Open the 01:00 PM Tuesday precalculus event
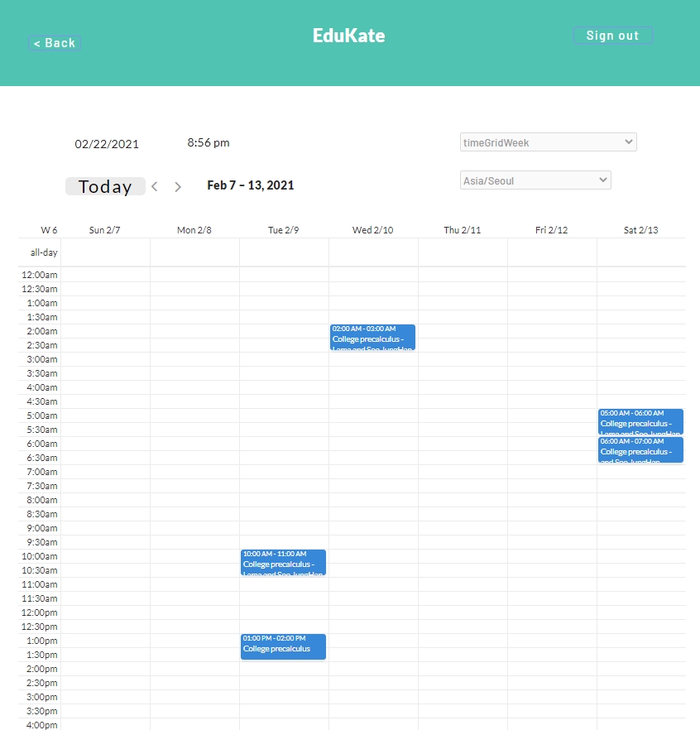700x730 pixels. click(x=283, y=646)
